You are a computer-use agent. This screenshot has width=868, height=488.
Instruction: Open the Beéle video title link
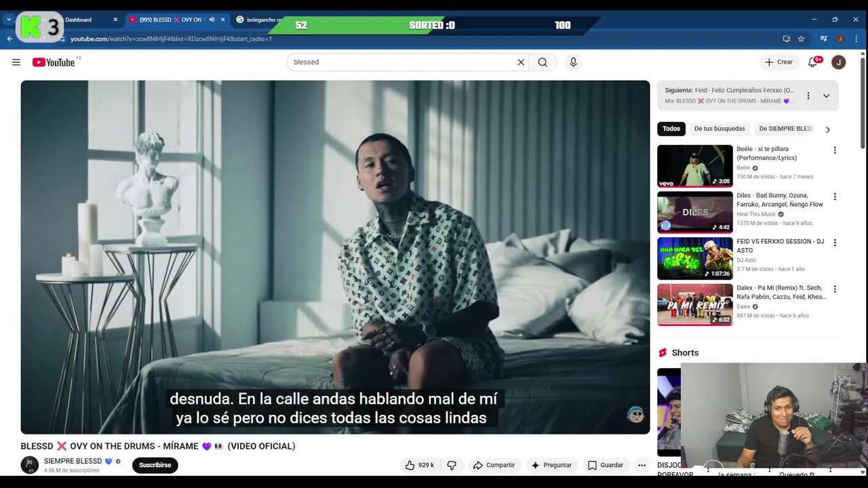click(767, 153)
